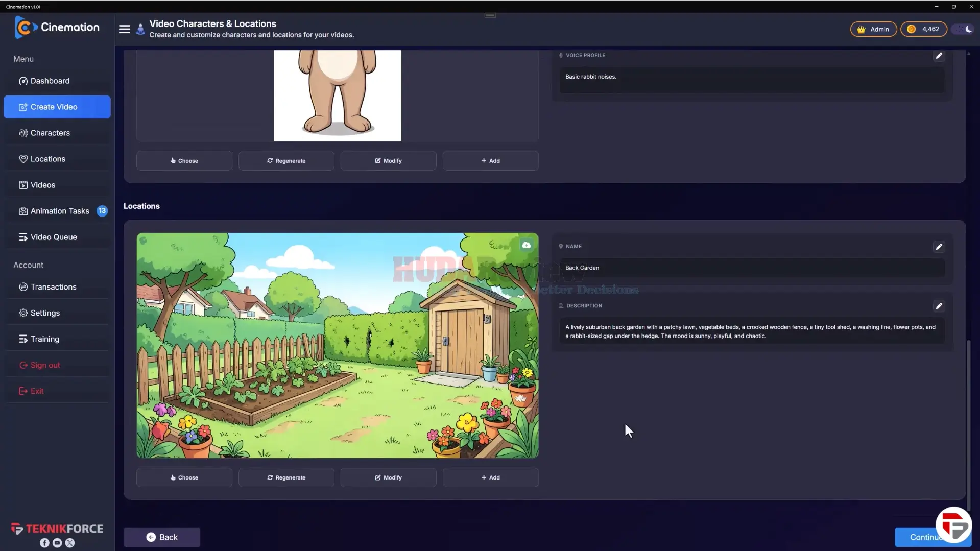
Task: Toggle the dark mode moon switch
Action: click(x=963, y=29)
